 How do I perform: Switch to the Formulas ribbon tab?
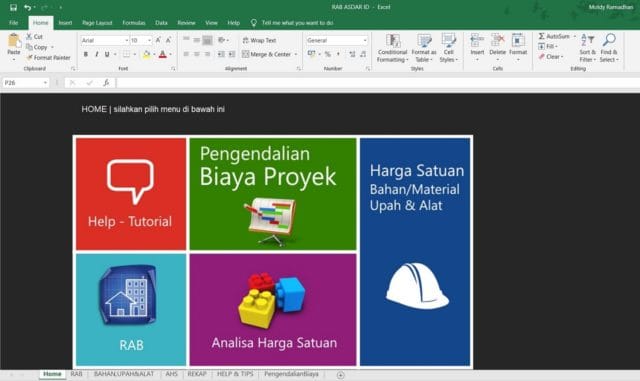click(134, 23)
